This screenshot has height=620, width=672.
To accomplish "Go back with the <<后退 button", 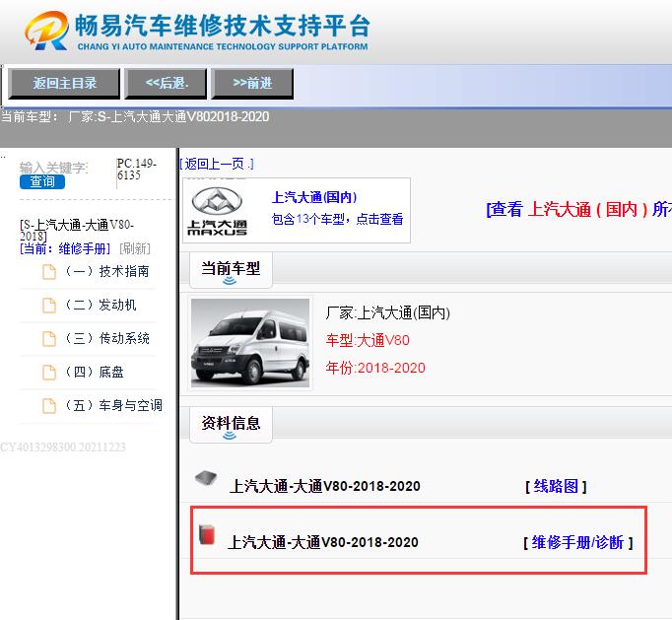I will tap(166, 83).
